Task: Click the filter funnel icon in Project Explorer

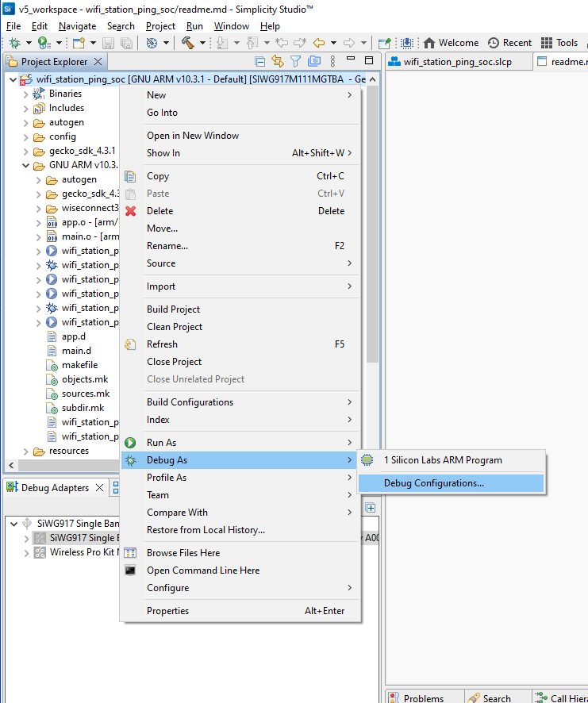Action: point(295,61)
